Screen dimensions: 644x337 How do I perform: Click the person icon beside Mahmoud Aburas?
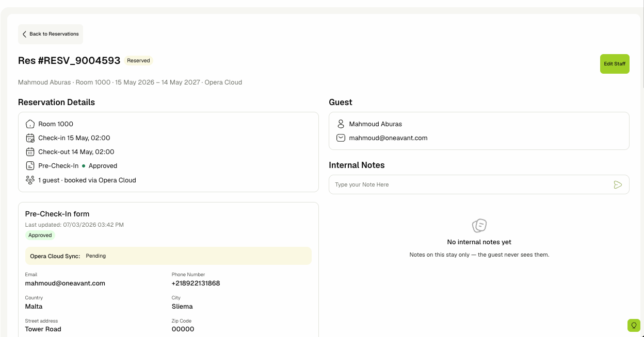(x=341, y=124)
